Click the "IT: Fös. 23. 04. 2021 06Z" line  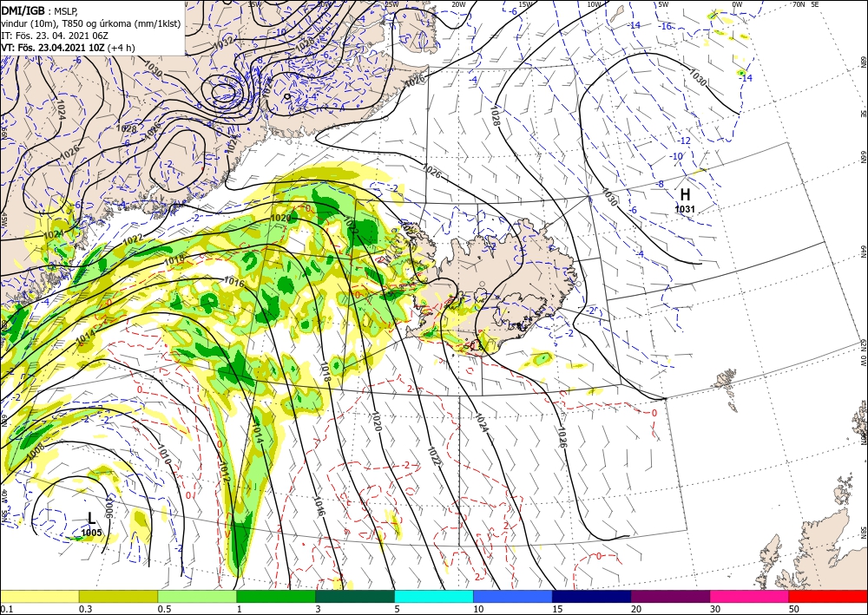point(55,36)
